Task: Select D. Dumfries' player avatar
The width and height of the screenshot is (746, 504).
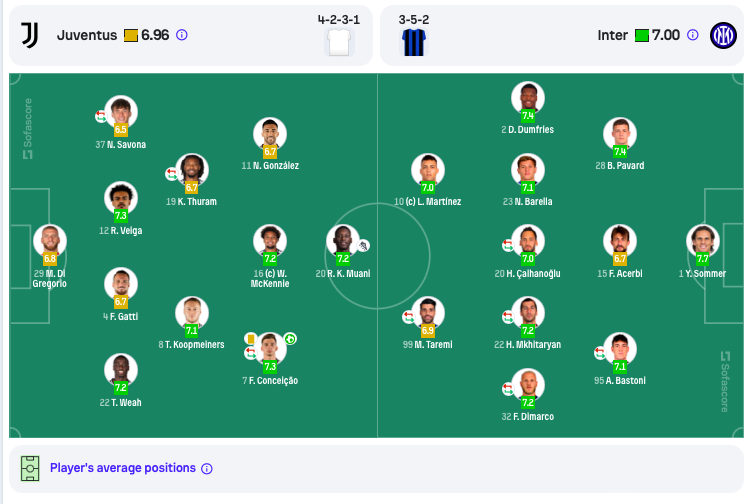Action: pos(528,98)
